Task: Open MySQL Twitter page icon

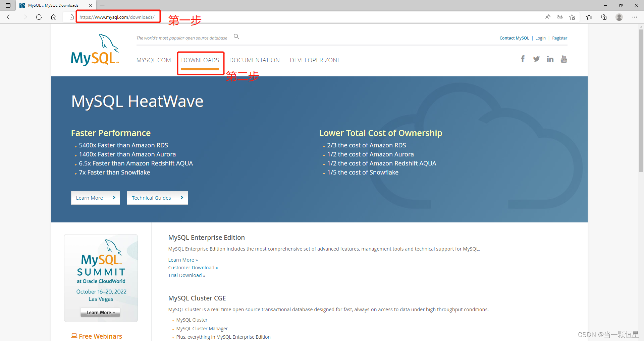Action: coord(536,59)
